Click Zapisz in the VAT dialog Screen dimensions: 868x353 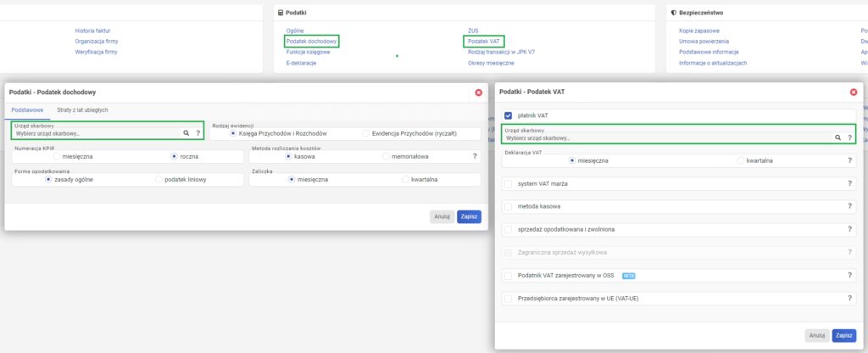pos(843,335)
